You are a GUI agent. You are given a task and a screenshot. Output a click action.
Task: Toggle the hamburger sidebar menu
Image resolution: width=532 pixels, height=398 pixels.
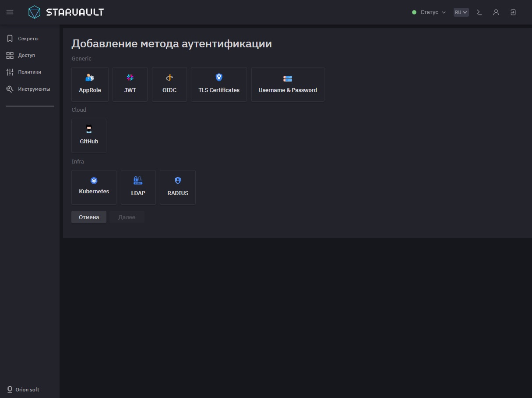10,12
